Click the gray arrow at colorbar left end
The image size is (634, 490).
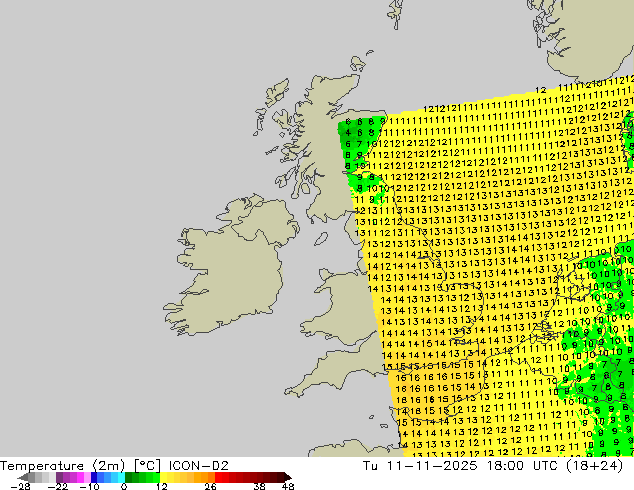[x=23, y=477]
